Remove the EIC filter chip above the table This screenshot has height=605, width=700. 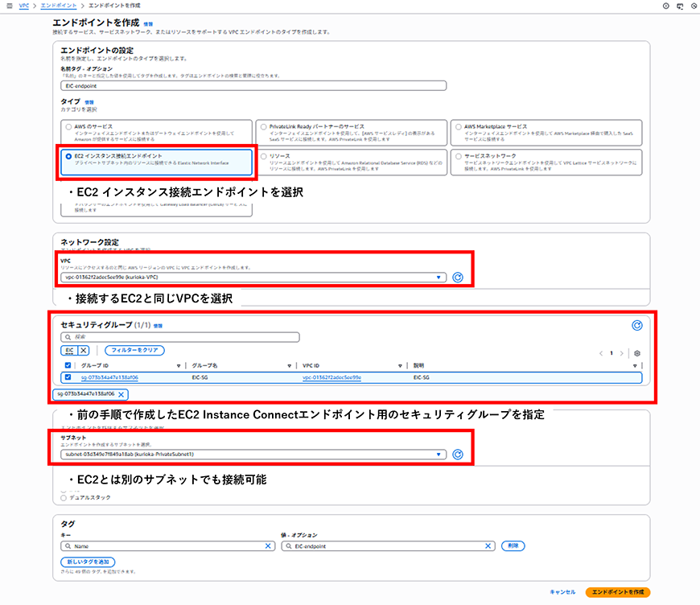pos(82,352)
